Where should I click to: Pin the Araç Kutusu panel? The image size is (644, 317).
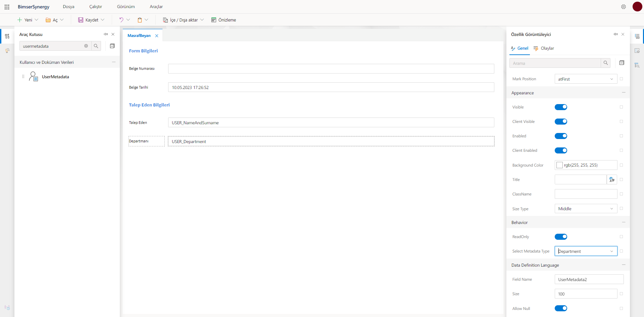click(x=106, y=34)
